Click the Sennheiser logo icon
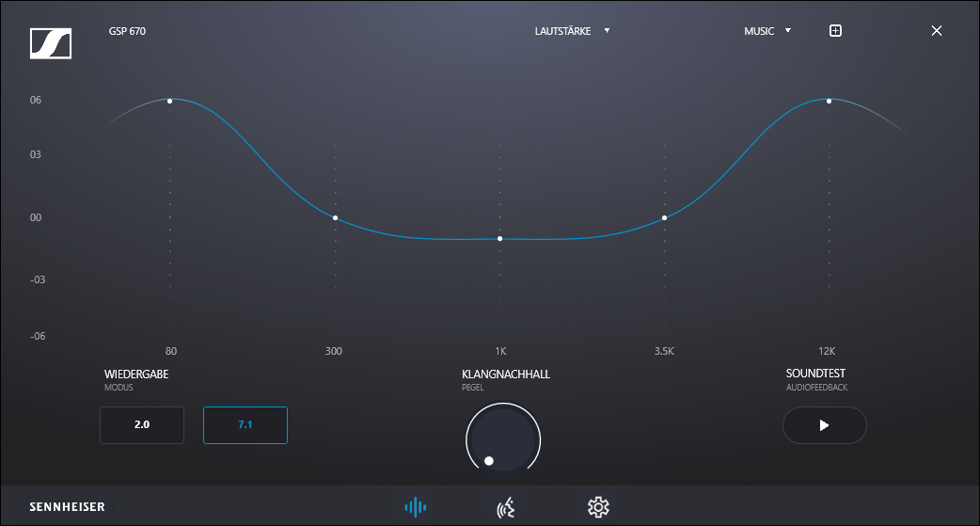This screenshot has height=526, width=980. pos(51,43)
